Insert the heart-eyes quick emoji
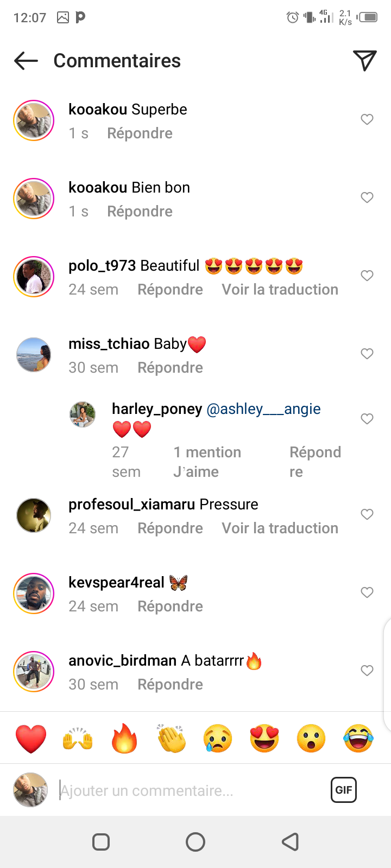Image resolution: width=391 pixels, height=868 pixels. [264, 738]
